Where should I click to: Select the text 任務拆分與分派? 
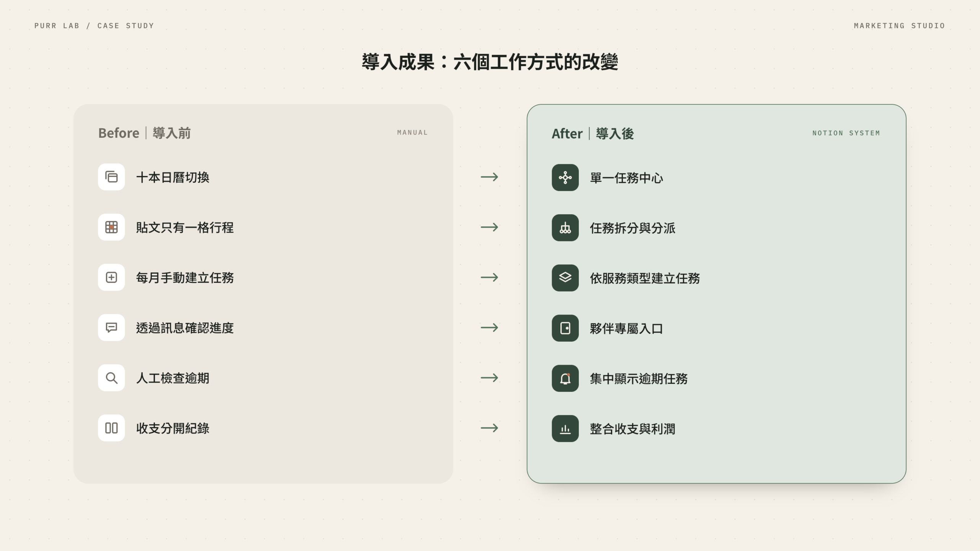click(632, 228)
